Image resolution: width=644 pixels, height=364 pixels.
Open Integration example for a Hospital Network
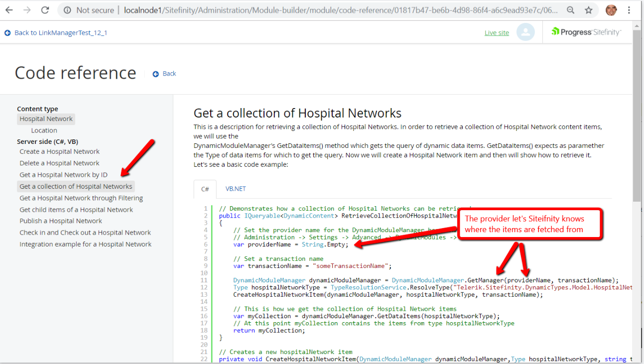tap(86, 244)
